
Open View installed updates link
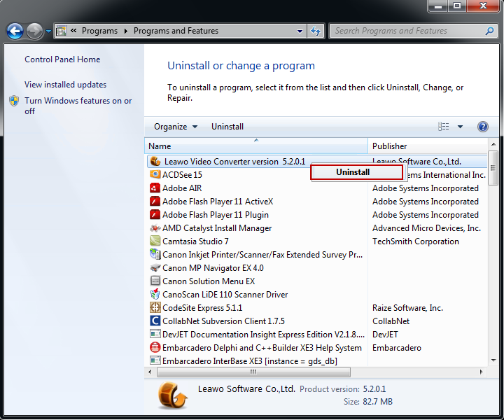(x=66, y=85)
